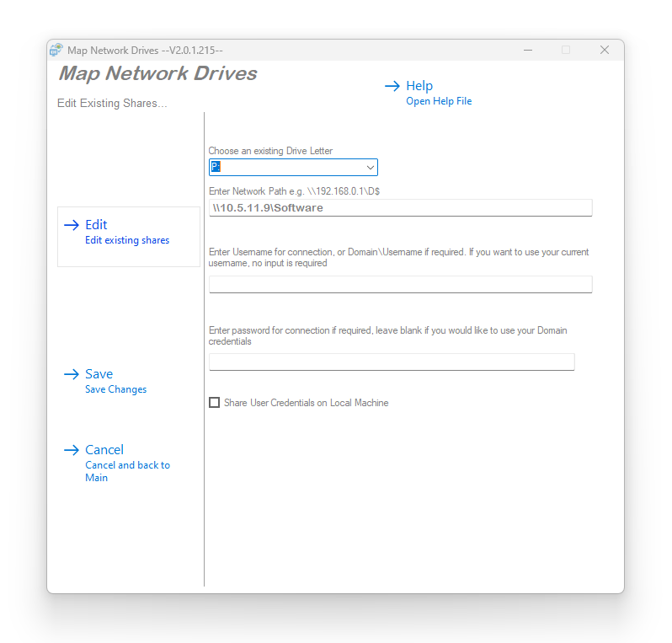The image size is (672, 643).
Task: Focus the Network Path field showing \\10.5.11.9\Software
Action: tap(400, 207)
